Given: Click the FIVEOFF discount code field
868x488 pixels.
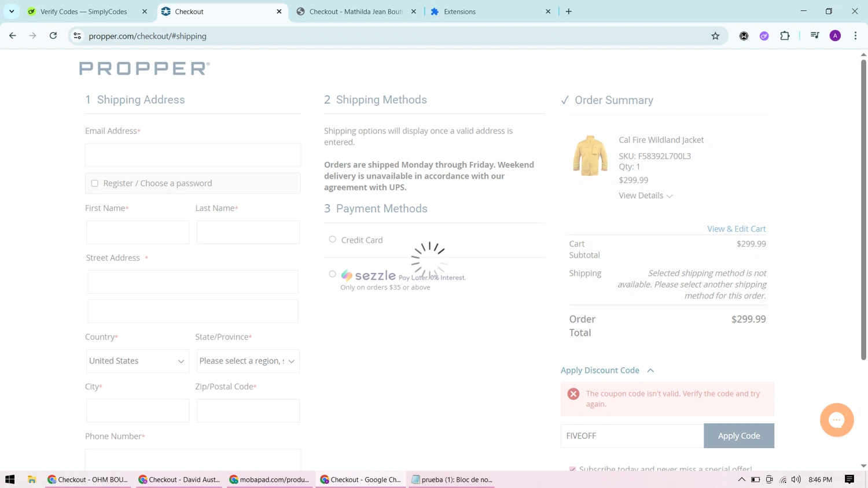Looking at the screenshot, I should click(632, 436).
